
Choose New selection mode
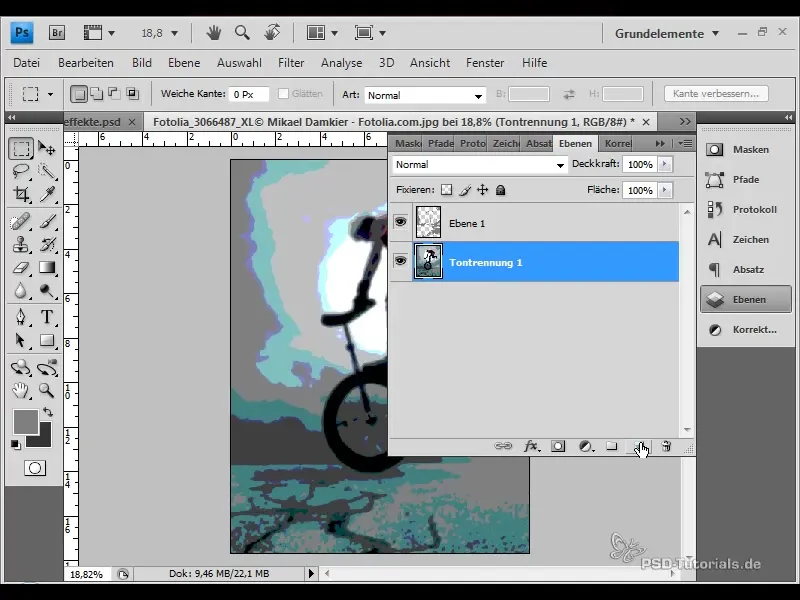click(x=79, y=94)
